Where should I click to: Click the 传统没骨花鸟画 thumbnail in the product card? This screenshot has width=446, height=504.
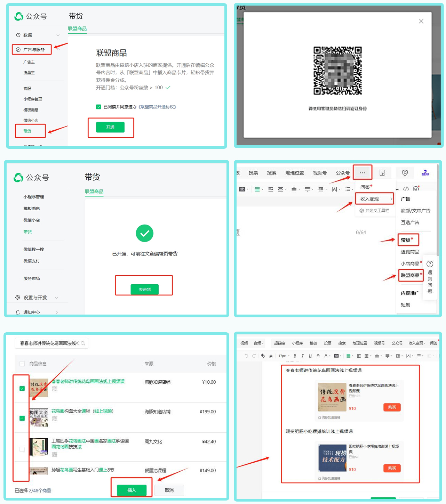(x=332, y=397)
